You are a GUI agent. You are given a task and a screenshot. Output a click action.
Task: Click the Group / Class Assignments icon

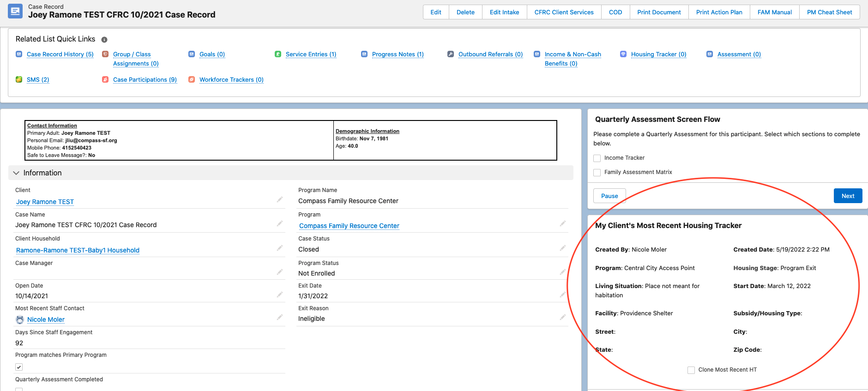click(105, 54)
